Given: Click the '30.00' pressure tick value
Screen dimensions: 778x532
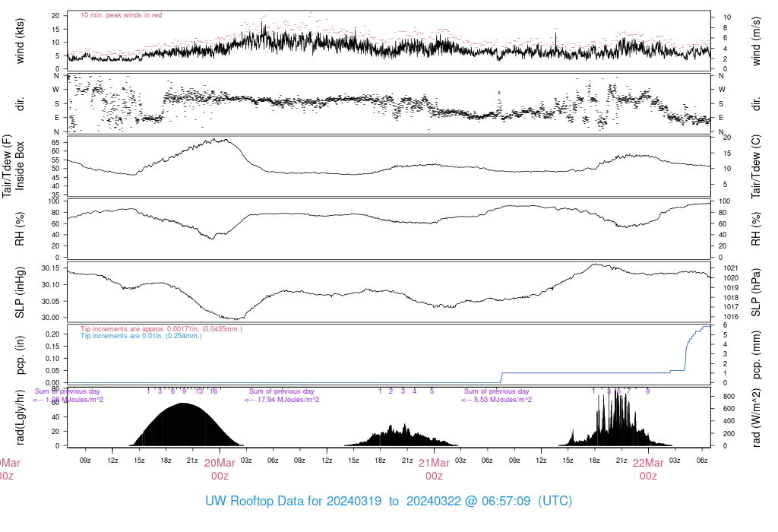Looking at the screenshot, I should (51, 318).
